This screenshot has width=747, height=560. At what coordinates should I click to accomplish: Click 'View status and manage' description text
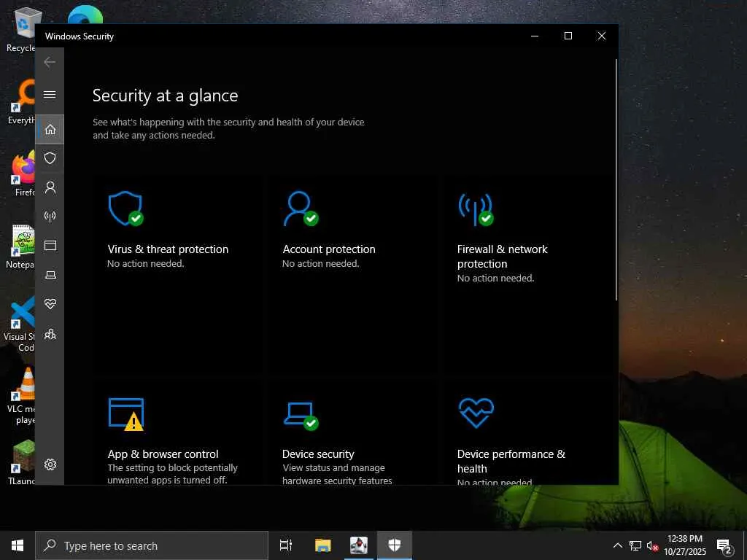(333, 467)
